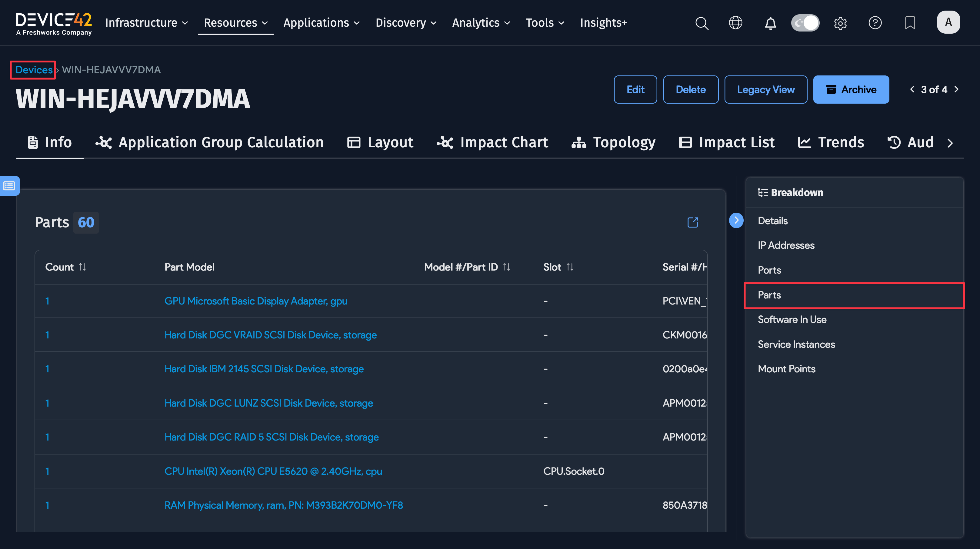The height and width of the screenshot is (549, 980).
Task: Expand the Infrastructure menu
Action: coord(146,23)
